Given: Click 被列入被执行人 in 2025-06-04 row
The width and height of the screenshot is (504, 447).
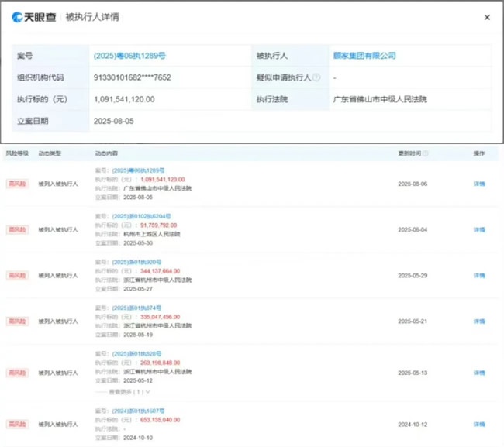Looking at the screenshot, I should [58, 229].
